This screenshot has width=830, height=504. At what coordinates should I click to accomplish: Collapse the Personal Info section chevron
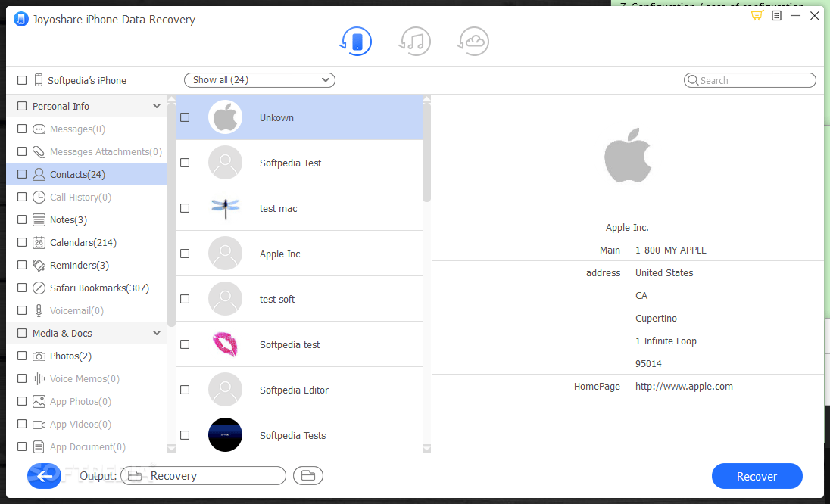tap(157, 106)
